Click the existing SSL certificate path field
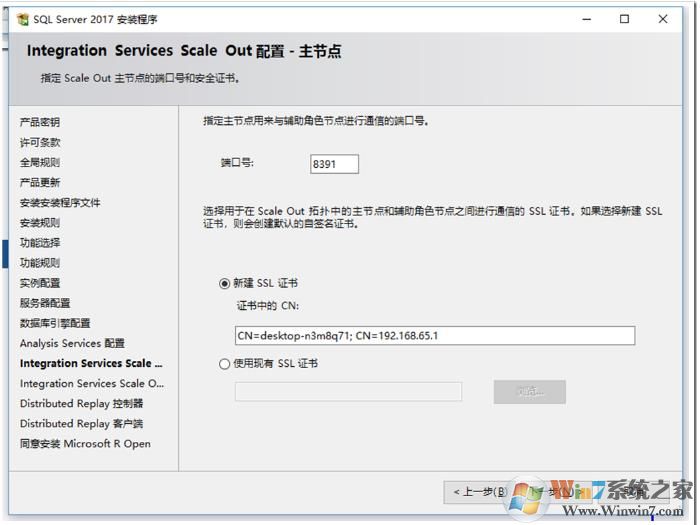Image resolution: width=700 pixels, height=525 pixels. pyautogui.click(x=348, y=392)
